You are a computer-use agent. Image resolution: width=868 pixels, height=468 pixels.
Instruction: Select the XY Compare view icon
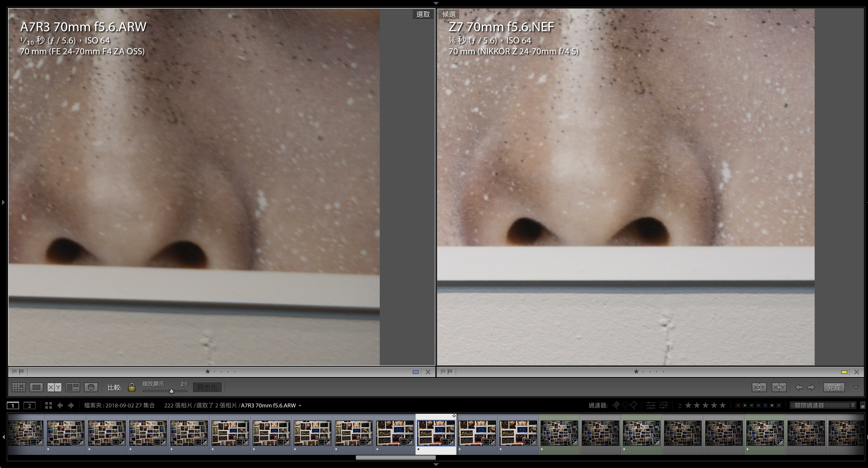coord(54,387)
